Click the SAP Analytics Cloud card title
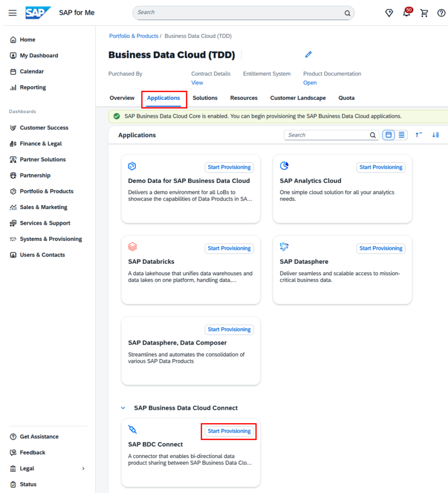Image resolution: width=448 pixels, height=493 pixels. pos(310,181)
